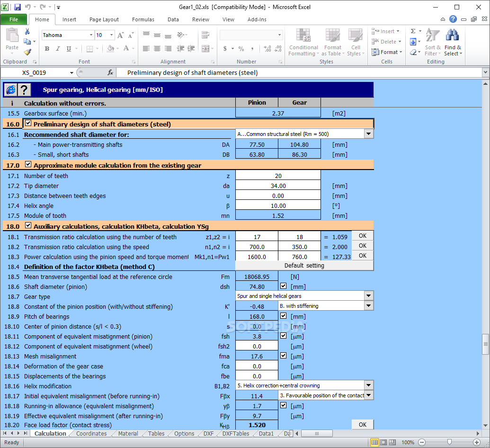Click OK button for row 18.20 Face load factor
Image resolution: width=490 pixels, height=448 pixels.
(x=363, y=424)
